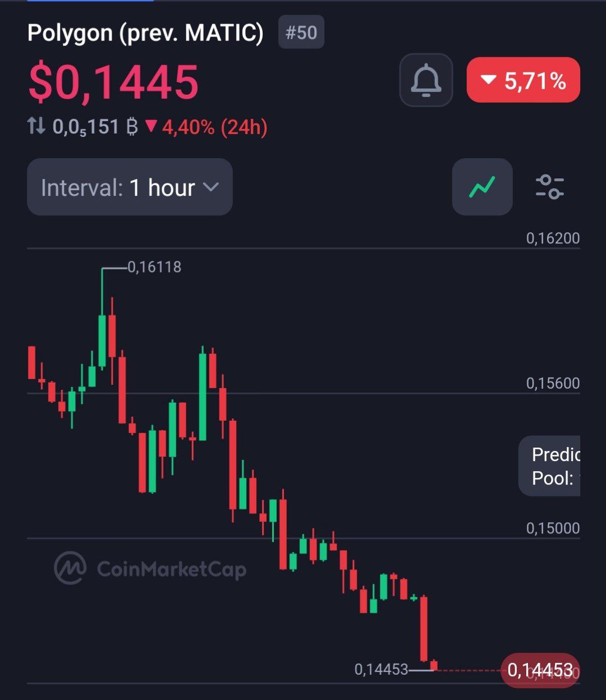Tap the #50 rank badge
606x700 pixels.
click(301, 33)
